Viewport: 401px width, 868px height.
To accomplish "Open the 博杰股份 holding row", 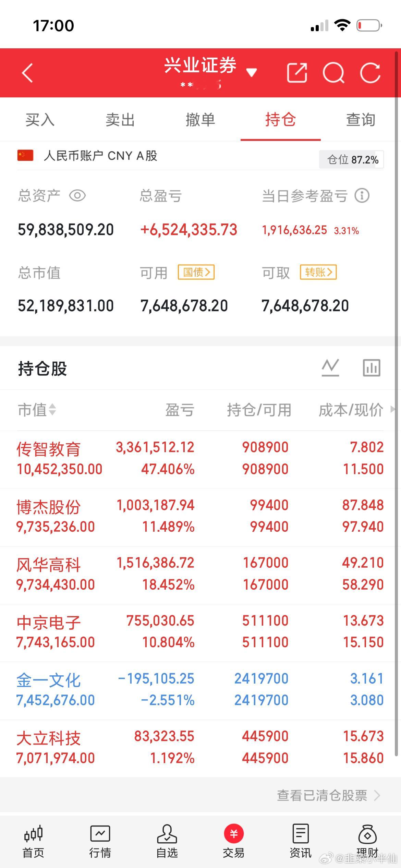I will click(200, 517).
